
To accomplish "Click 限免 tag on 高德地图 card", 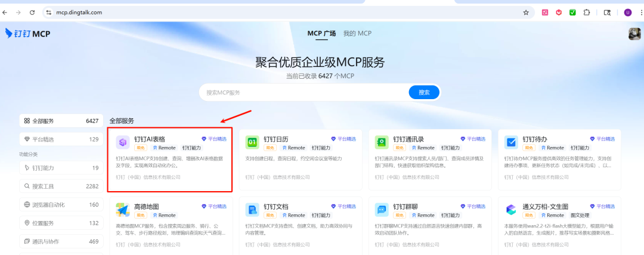I will pyautogui.click(x=141, y=215).
